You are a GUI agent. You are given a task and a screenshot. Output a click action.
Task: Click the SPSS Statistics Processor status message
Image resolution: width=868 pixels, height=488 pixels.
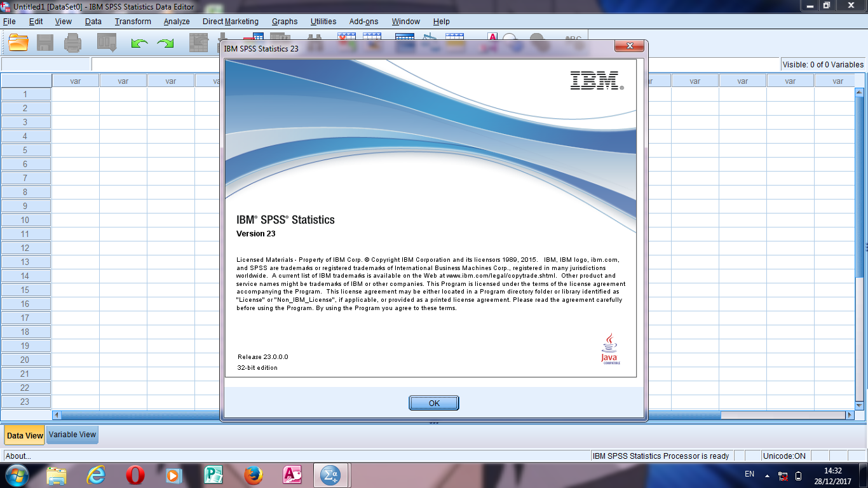click(x=661, y=456)
